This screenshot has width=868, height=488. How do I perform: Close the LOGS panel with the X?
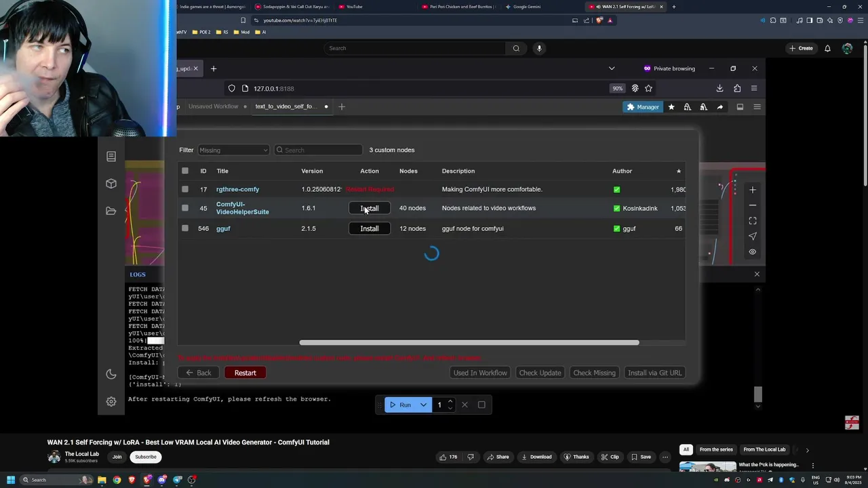(757, 274)
